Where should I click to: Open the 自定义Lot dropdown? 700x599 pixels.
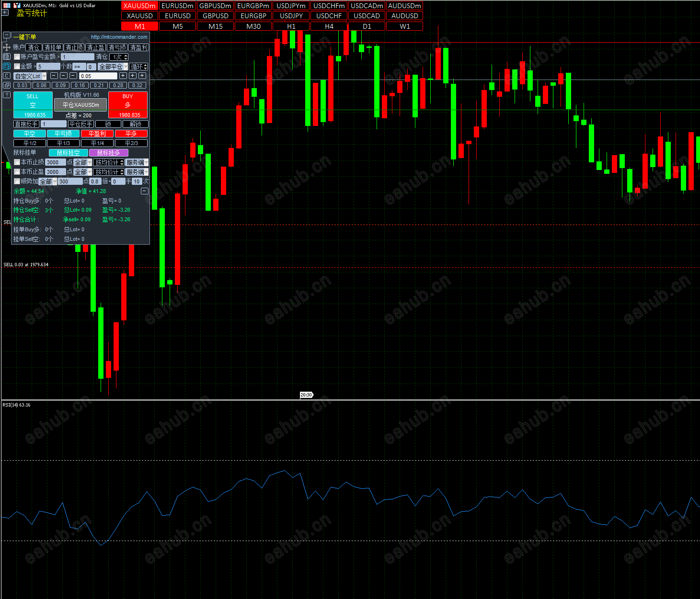click(x=30, y=76)
